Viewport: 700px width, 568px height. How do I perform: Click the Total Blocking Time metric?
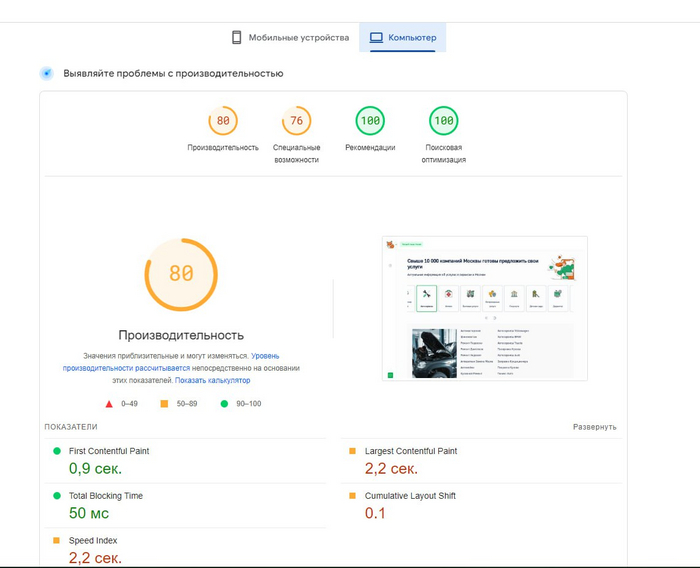[x=105, y=496]
